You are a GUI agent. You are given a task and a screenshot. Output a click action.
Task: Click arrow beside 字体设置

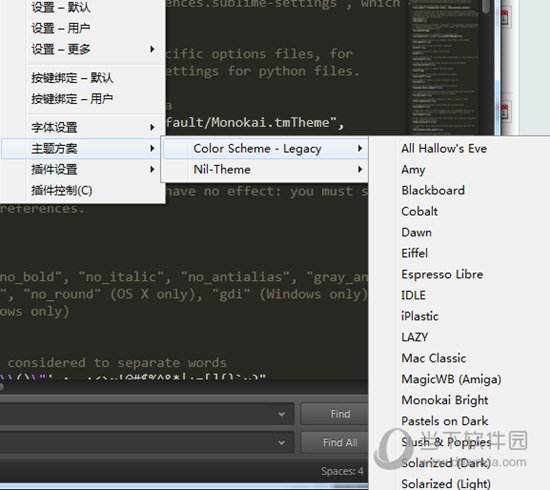pyautogui.click(x=152, y=127)
